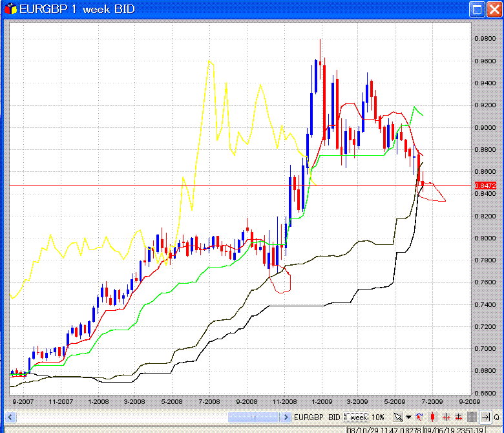The width and height of the screenshot is (504, 433).
Task: Select the blue trend line drawing tool
Action: pyautogui.click(x=419, y=417)
